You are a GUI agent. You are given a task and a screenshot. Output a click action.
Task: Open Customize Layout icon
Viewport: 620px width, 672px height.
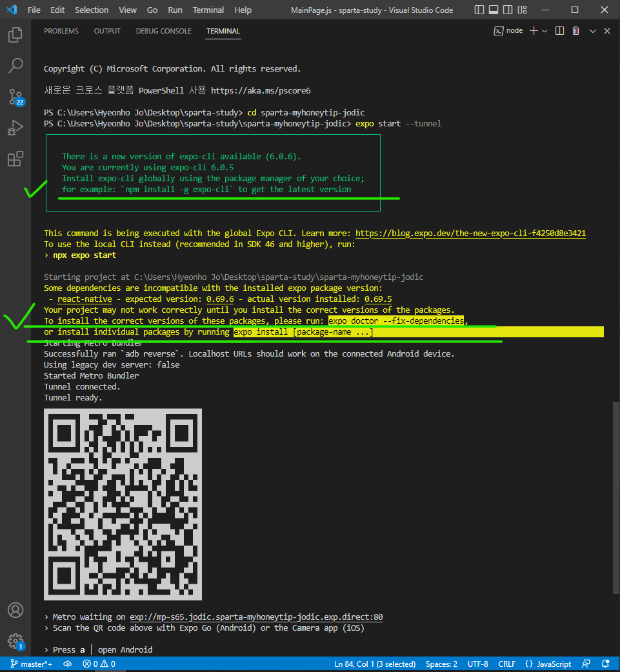522,10
